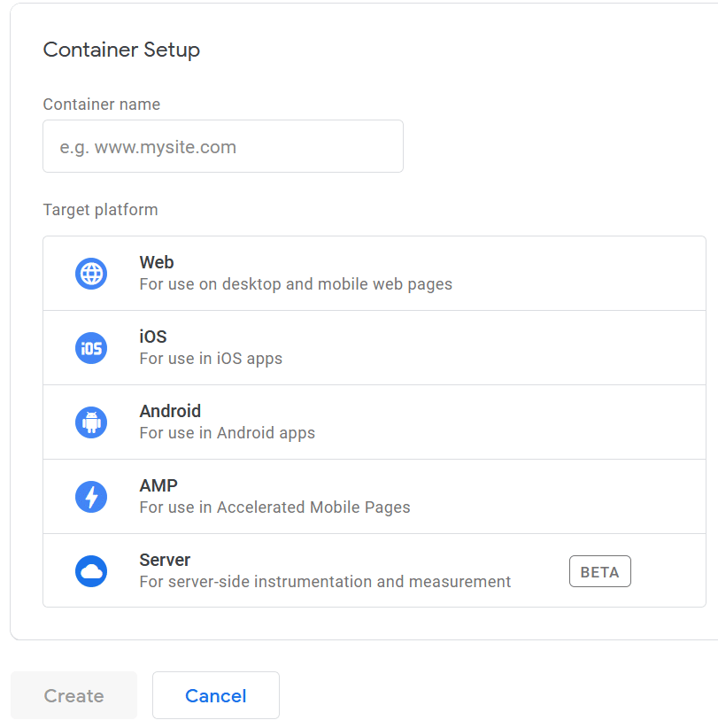Click the AMP lightning bolt icon

[91, 496]
